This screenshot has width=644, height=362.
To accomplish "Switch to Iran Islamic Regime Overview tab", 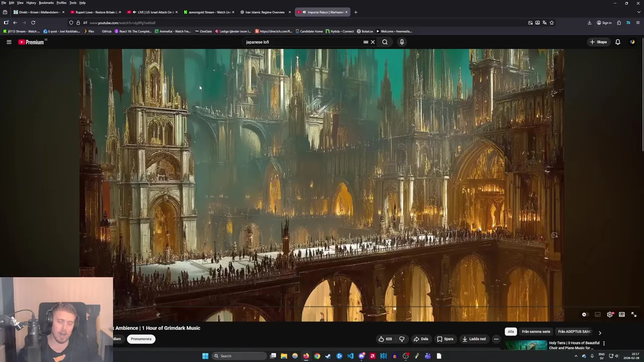I will 264,12.
